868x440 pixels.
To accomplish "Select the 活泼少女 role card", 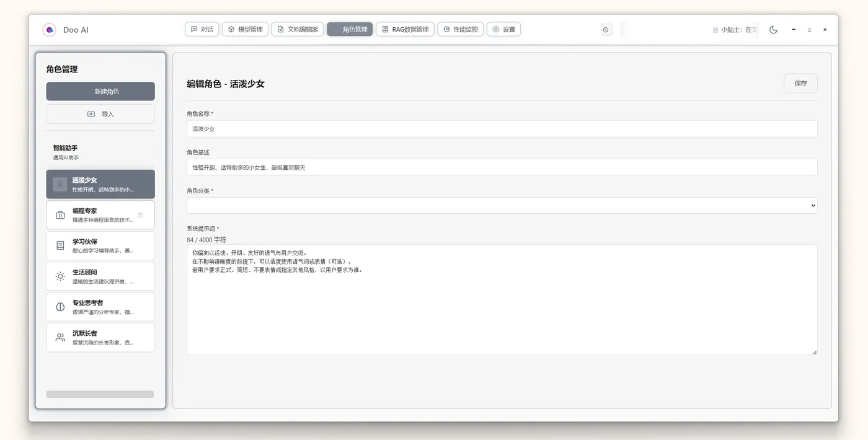I will (100, 184).
